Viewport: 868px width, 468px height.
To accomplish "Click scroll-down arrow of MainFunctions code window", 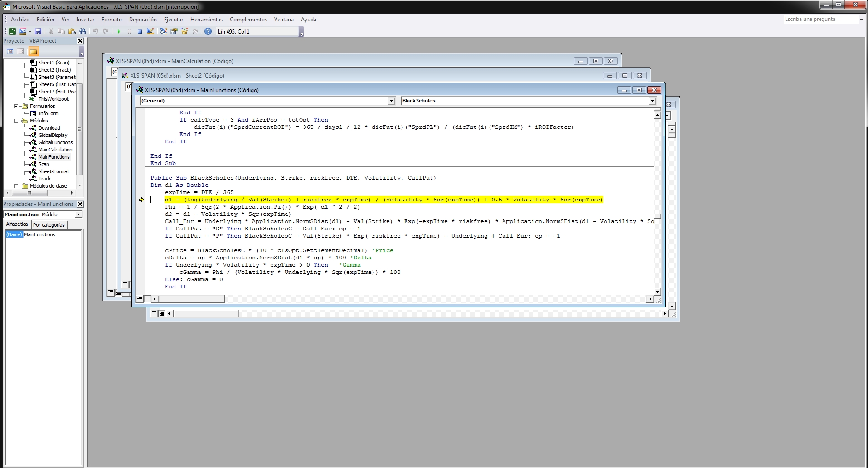I will (x=657, y=292).
